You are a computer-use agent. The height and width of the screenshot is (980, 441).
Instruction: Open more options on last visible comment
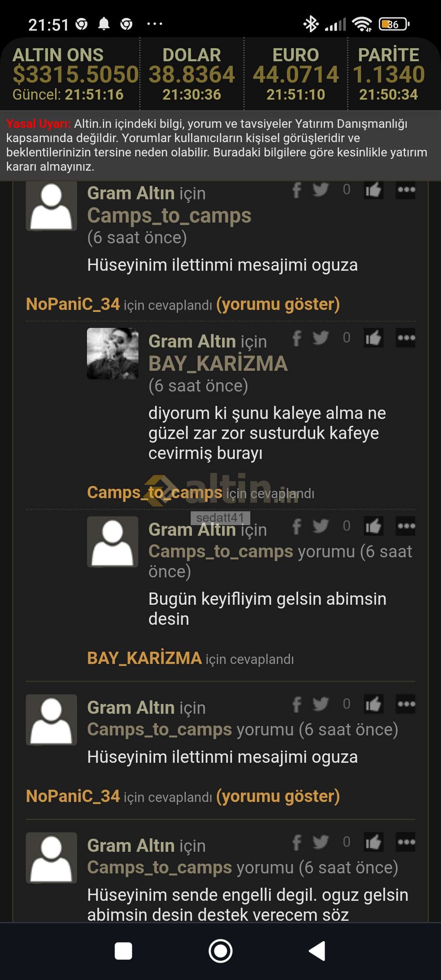(x=405, y=842)
